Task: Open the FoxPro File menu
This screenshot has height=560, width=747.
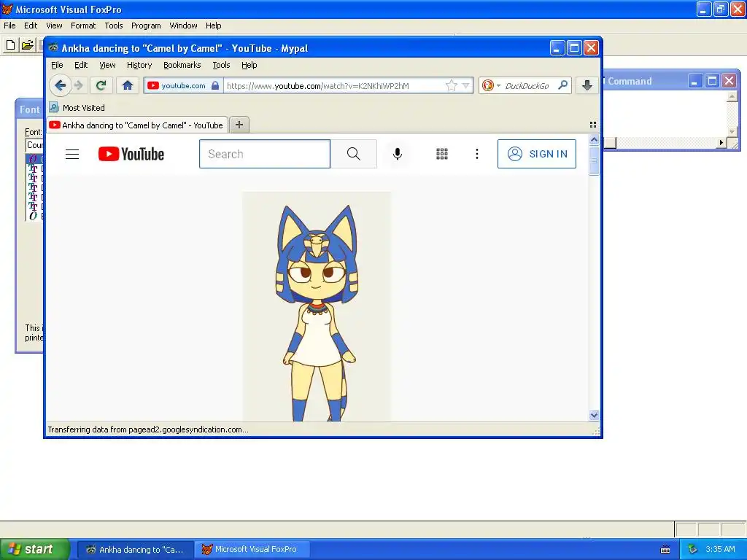Action: click(x=9, y=26)
